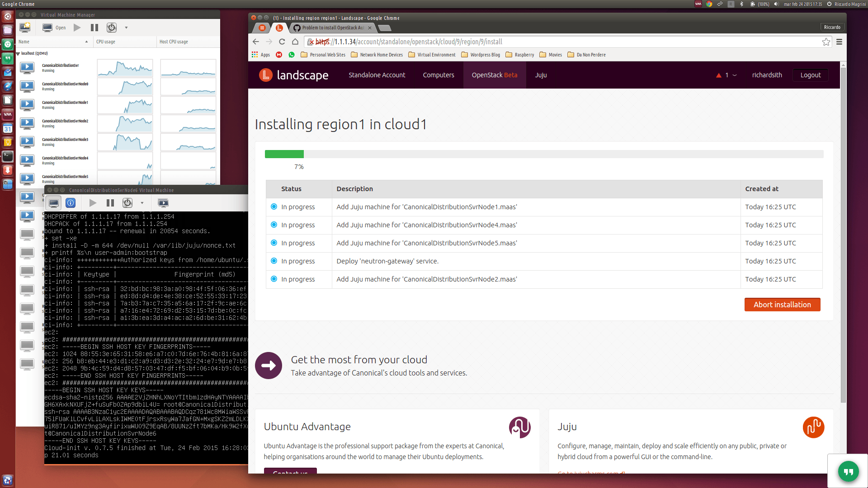Select the CanonicalDistributionSvrNode3 VM icon
868x488 pixels.
point(27,142)
